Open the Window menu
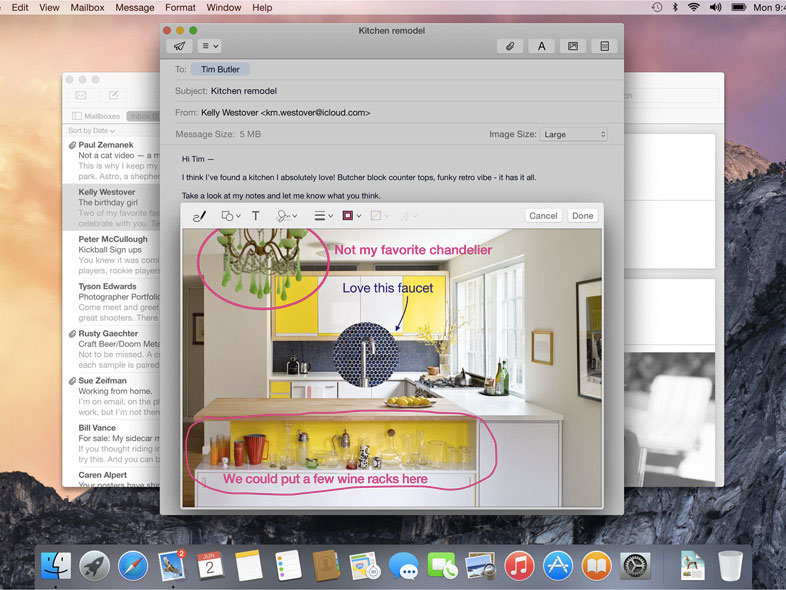786x590 pixels. pos(224,8)
